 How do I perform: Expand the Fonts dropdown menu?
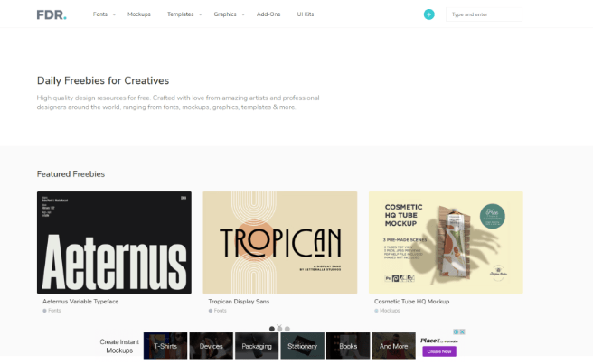coord(104,14)
